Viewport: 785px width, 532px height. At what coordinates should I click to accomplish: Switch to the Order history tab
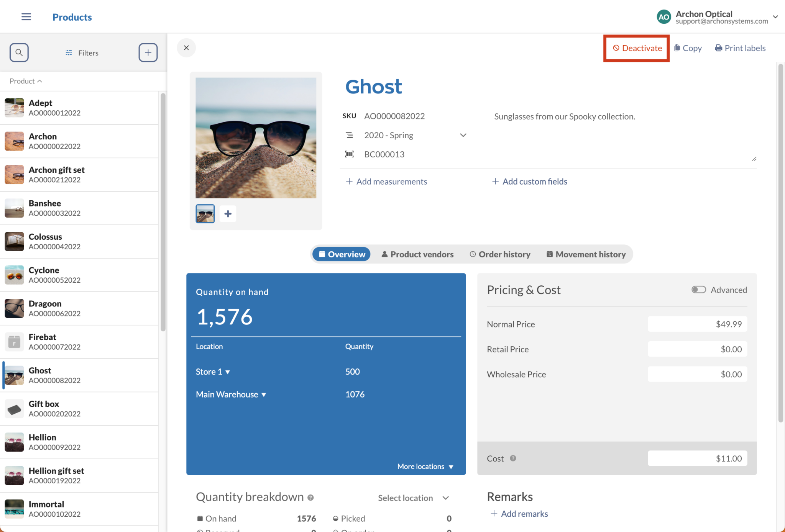(x=499, y=254)
